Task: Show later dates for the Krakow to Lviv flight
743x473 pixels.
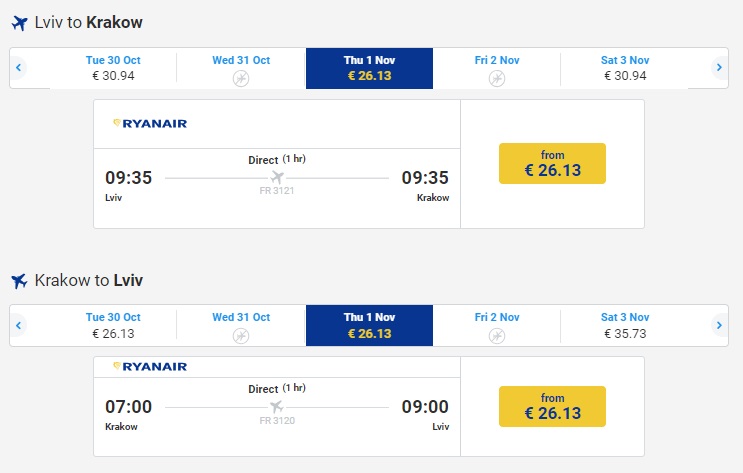Action: 718,325
